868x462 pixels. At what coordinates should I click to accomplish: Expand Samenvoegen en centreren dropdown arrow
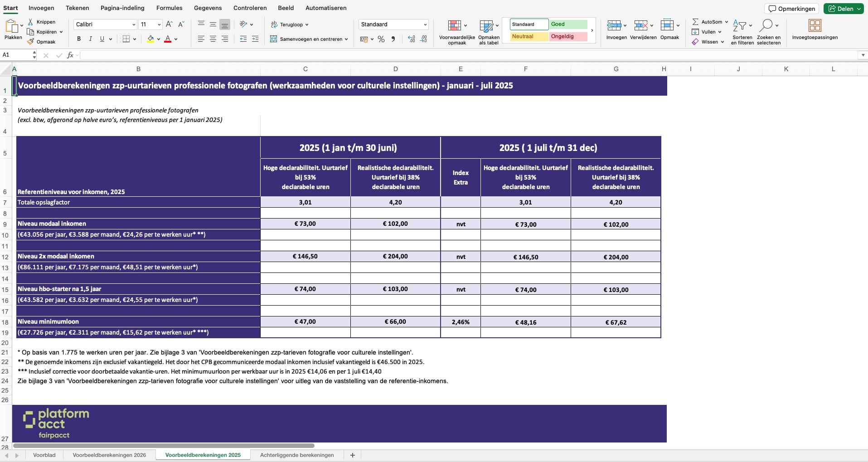click(x=346, y=39)
